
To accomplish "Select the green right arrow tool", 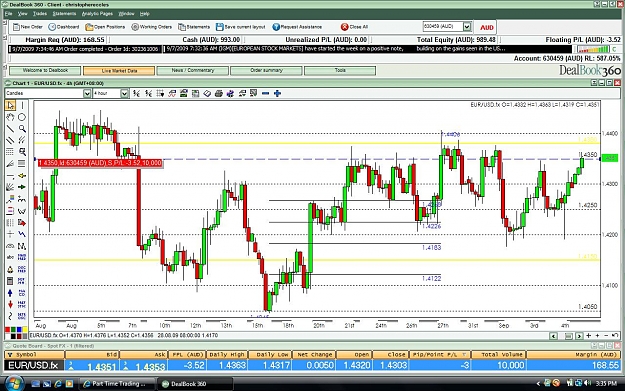I will coord(22,187).
